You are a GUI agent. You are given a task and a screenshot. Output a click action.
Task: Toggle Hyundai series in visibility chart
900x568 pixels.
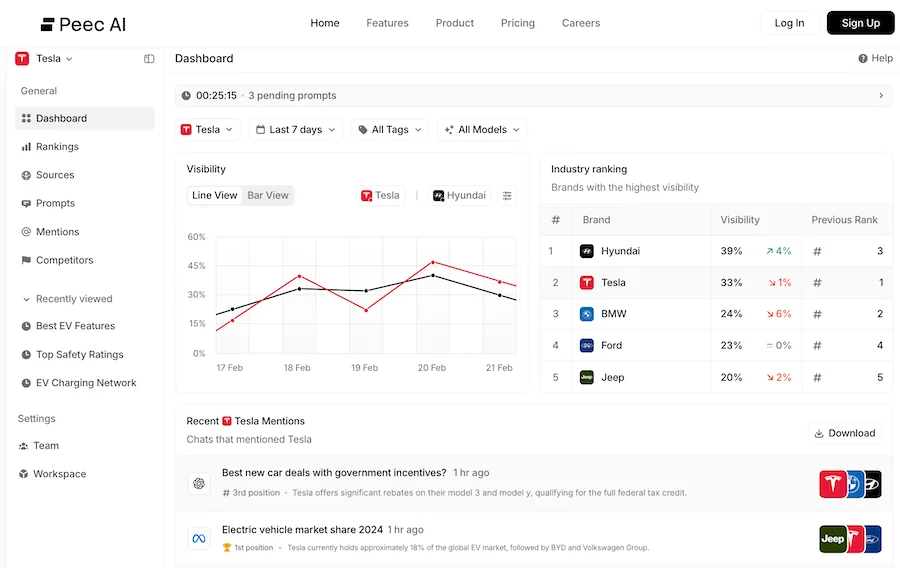pos(459,196)
